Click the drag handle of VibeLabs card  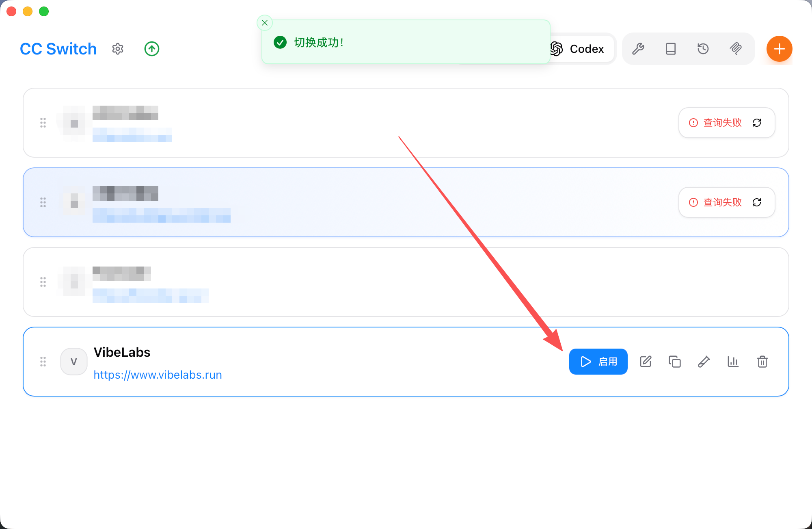point(43,362)
